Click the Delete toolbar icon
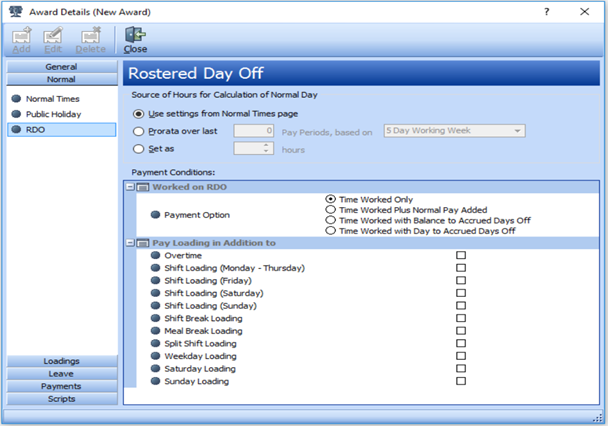Image resolution: width=608 pixels, height=426 pixels. coord(90,40)
